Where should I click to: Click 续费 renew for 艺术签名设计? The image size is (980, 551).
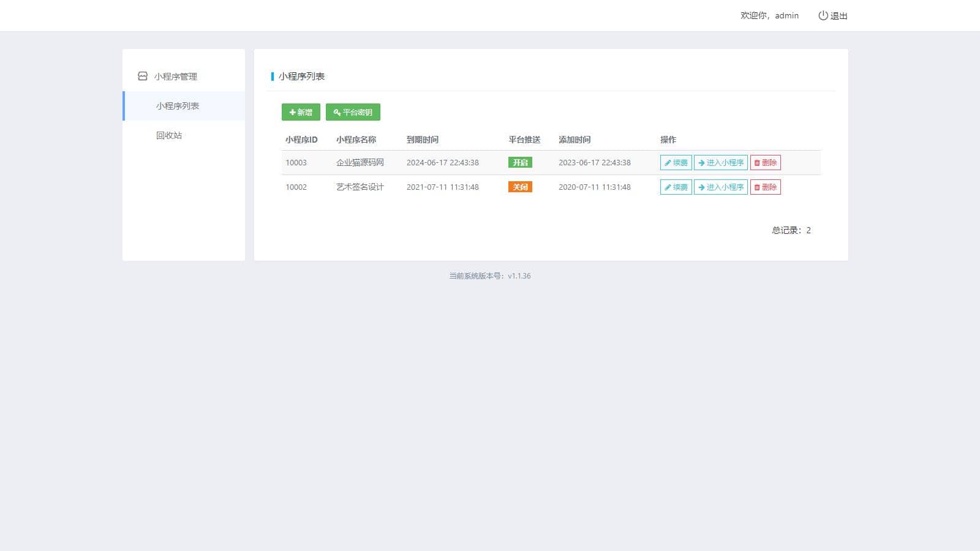point(676,187)
